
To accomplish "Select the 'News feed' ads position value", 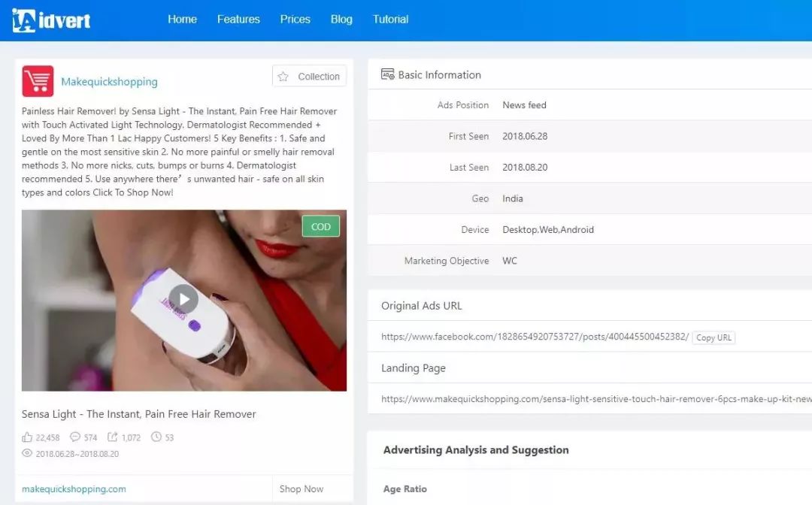I will (x=524, y=105).
